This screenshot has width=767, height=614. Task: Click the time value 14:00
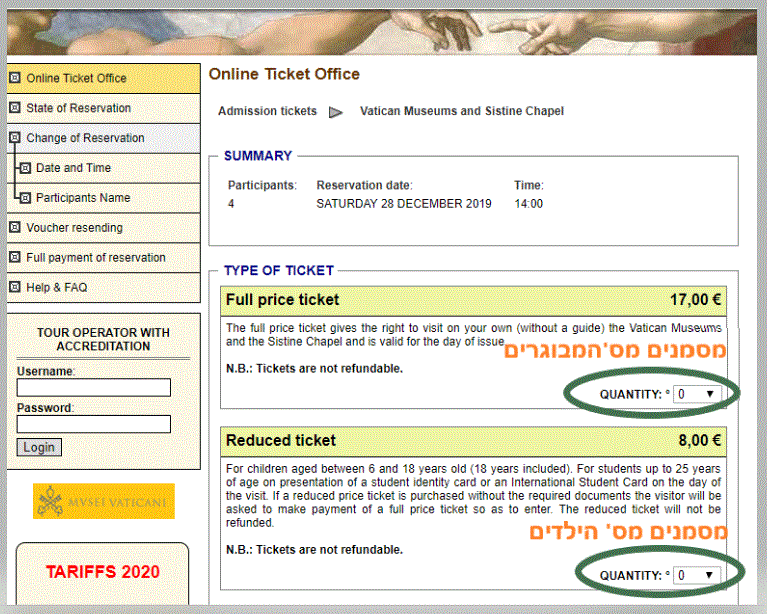pyautogui.click(x=528, y=204)
